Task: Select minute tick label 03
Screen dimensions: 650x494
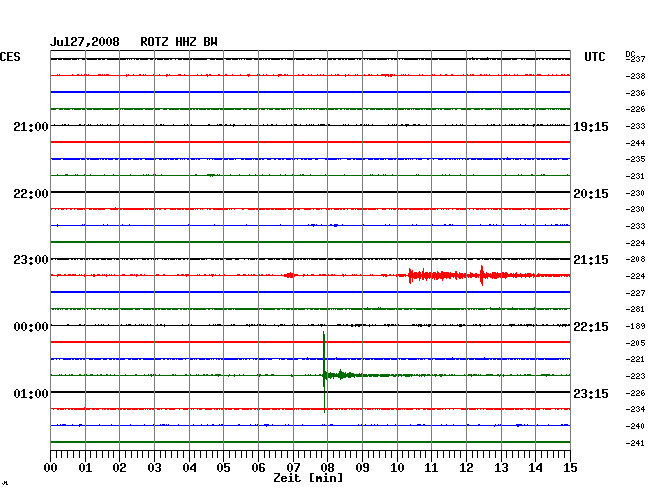Action: (x=154, y=468)
